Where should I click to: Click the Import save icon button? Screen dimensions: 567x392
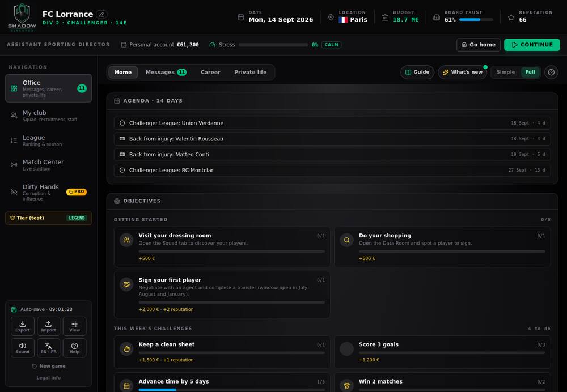pyautogui.click(x=48, y=326)
